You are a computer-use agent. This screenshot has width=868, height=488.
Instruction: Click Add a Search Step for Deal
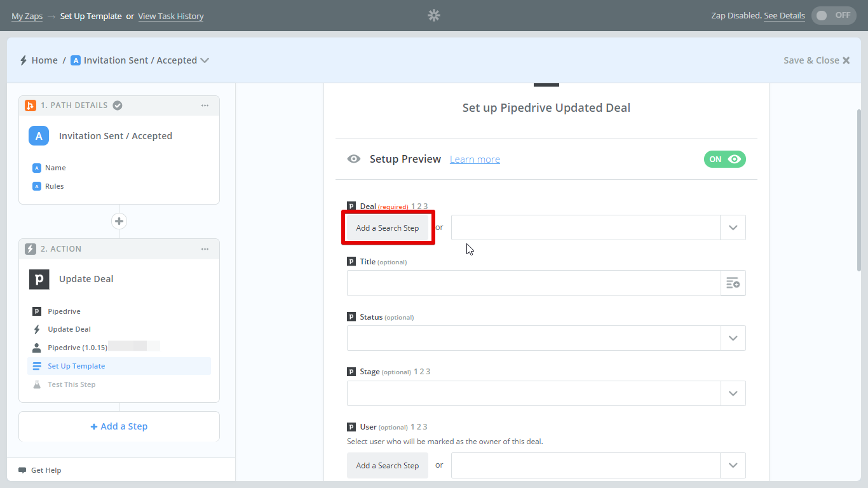point(388,227)
